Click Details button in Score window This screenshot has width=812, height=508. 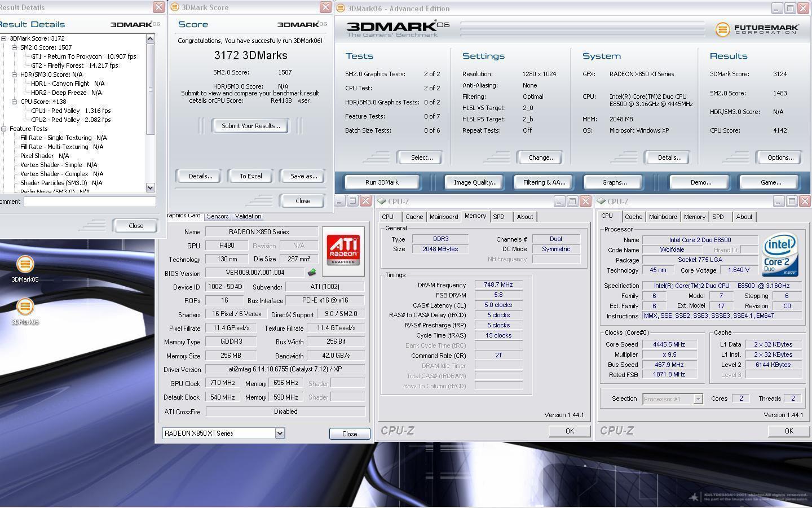click(200, 176)
